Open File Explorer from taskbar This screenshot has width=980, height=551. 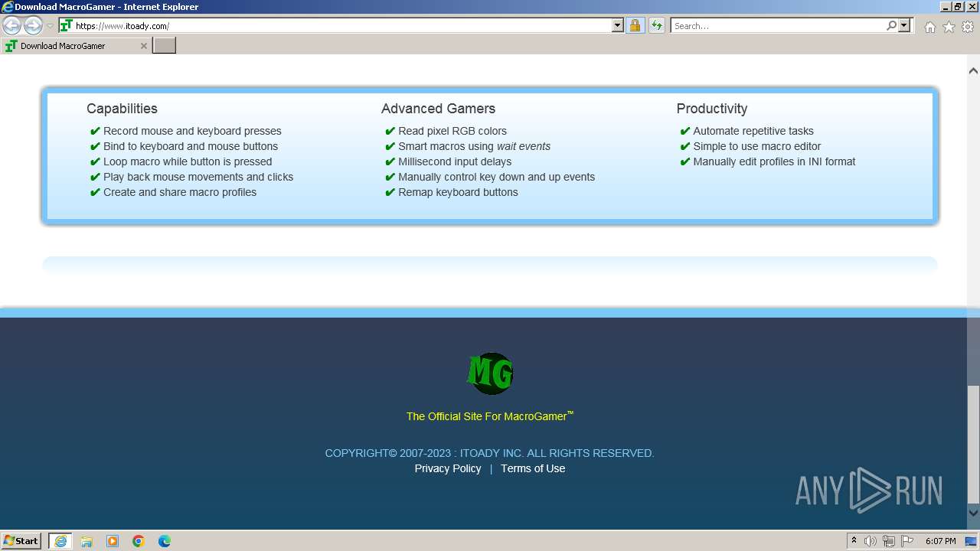(87, 541)
